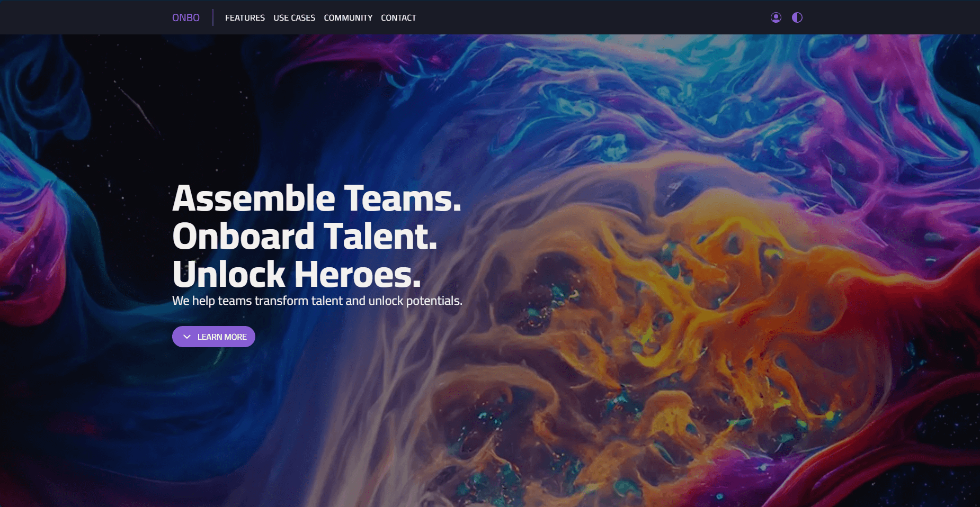
Task: Click the word 'Heroes.' in the headline
Action: click(x=358, y=275)
